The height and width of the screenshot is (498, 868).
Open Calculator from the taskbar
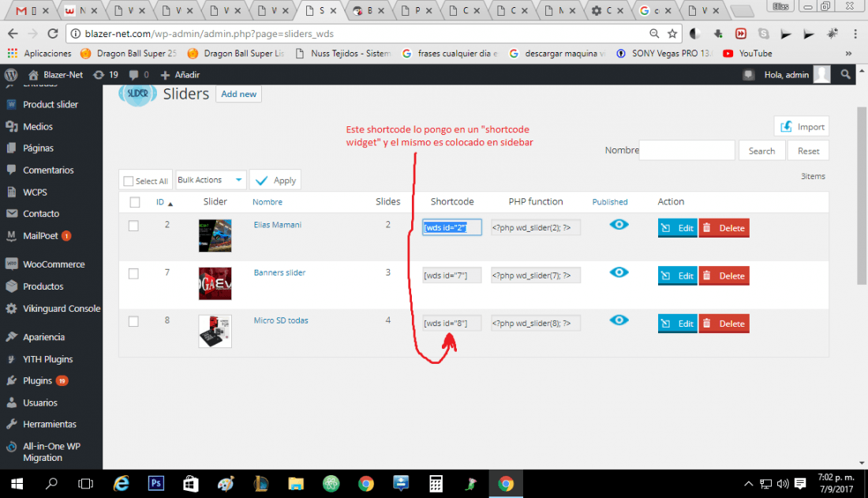click(x=436, y=484)
